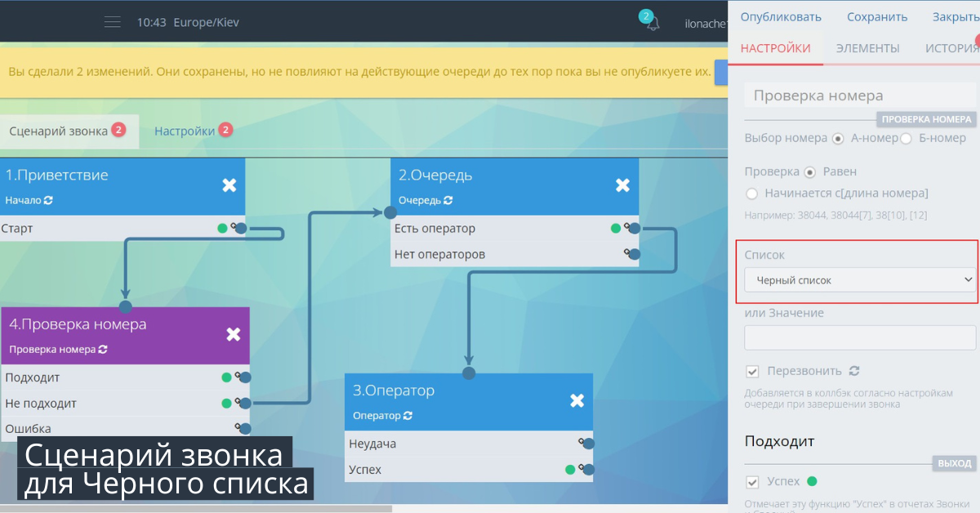
Task: Toggle the Перезвонить checkbox
Action: [x=753, y=372]
